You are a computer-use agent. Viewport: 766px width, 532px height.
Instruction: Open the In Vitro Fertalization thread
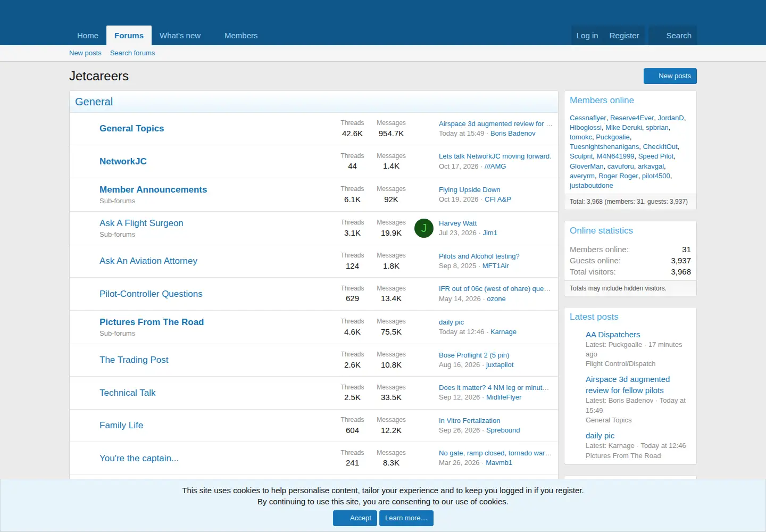(470, 421)
